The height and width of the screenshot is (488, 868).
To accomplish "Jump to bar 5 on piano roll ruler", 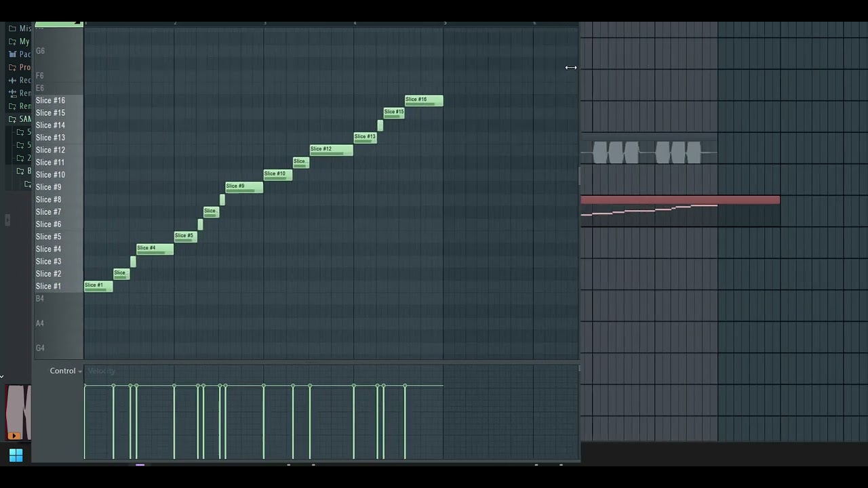I will tap(445, 24).
